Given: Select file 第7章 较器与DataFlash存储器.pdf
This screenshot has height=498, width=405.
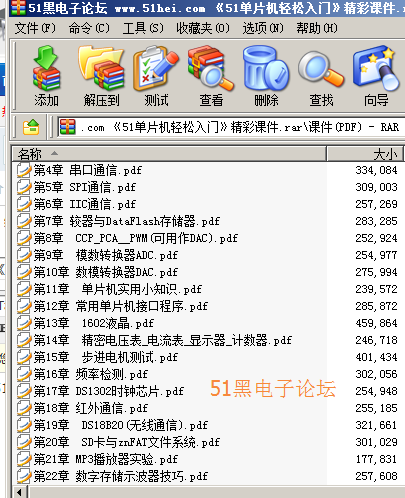Looking at the screenshot, I should pos(118,221).
